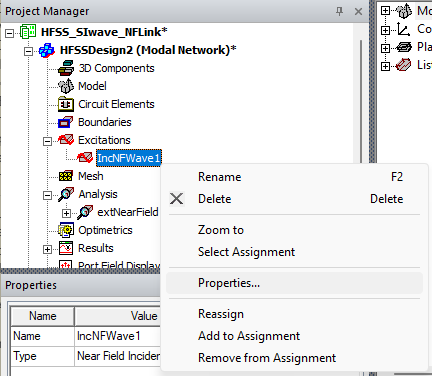Select HFSS_SIwave_NFLink project label

(104, 32)
